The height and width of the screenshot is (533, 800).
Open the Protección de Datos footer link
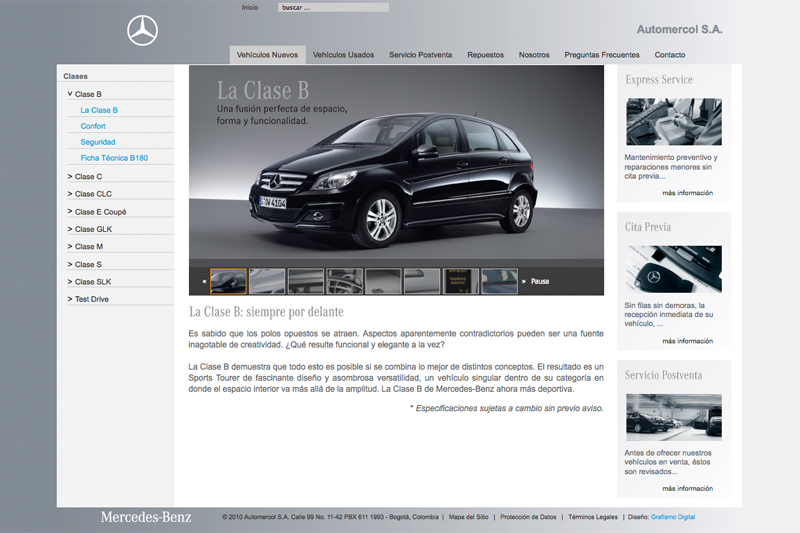coord(528,517)
